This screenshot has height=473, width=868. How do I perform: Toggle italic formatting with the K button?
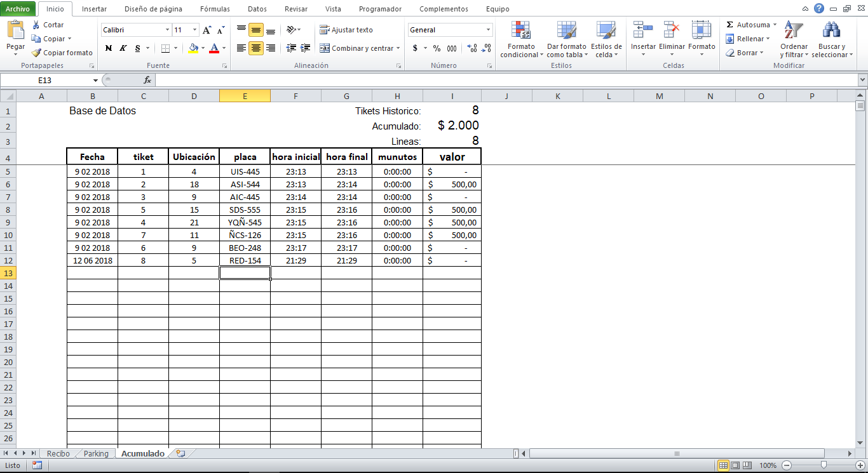(121, 48)
